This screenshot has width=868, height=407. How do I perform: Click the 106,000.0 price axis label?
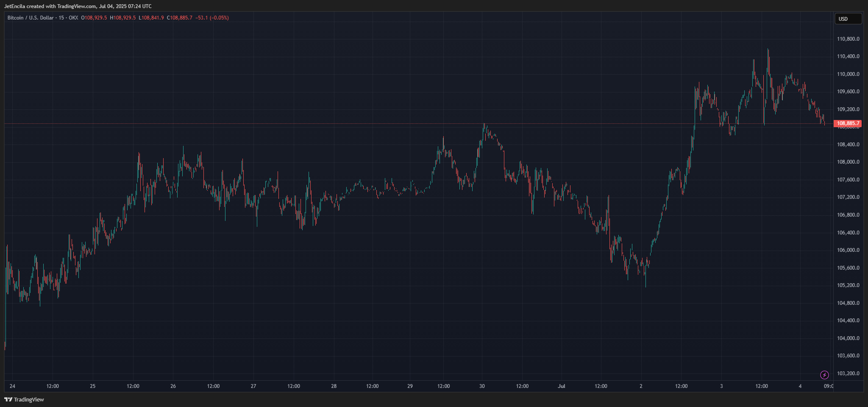point(848,250)
